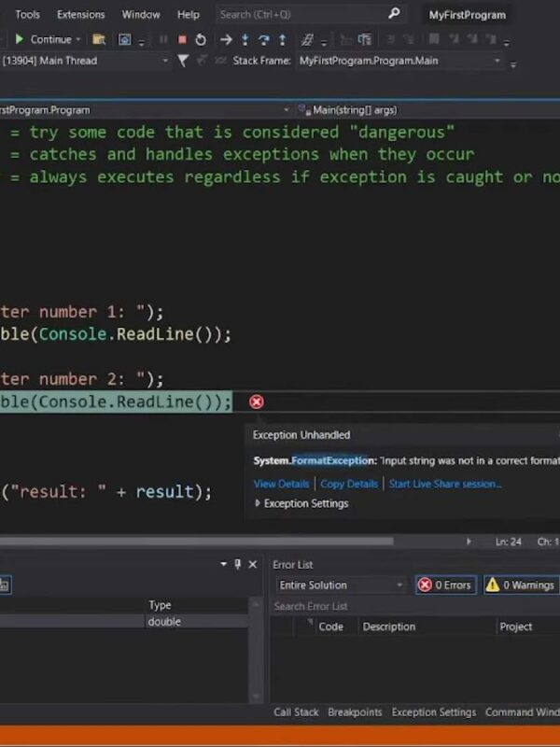Open the Continue button's dropdown arrow
Image resolution: width=560 pixels, height=747 pixels.
[x=78, y=39]
